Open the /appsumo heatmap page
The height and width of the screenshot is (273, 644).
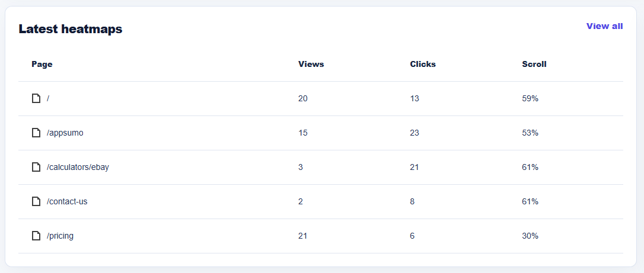point(65,133)
